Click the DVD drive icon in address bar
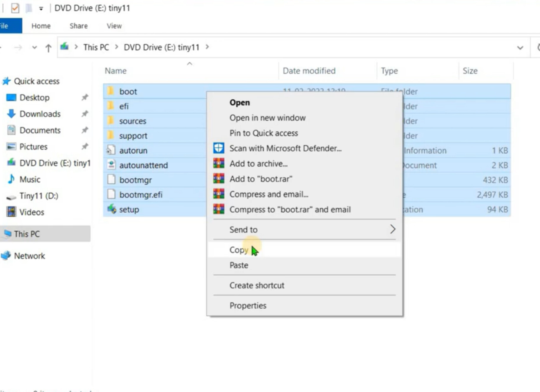The height and width of the screenshot is (392, 540). click(64, 46)
